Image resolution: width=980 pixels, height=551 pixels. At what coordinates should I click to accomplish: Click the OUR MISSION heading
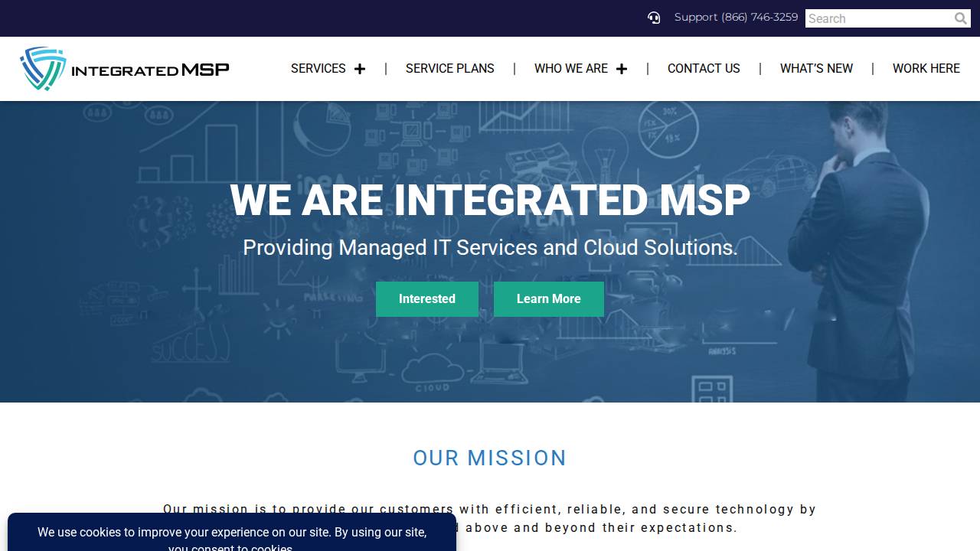490,458
